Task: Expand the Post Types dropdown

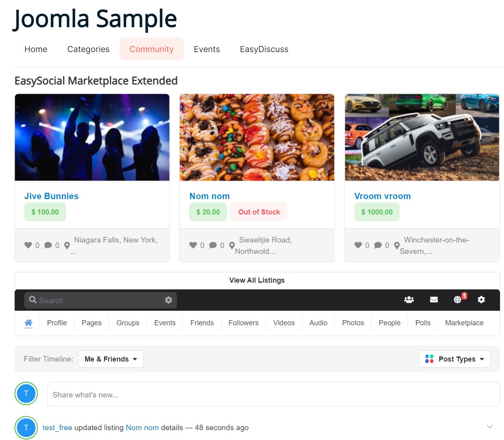Action: coord(455,359)
